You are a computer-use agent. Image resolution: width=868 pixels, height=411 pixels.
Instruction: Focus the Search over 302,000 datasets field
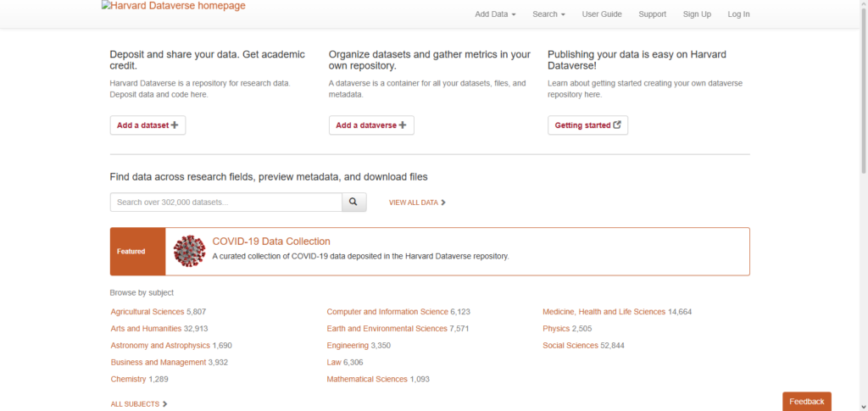click(225, 202)
